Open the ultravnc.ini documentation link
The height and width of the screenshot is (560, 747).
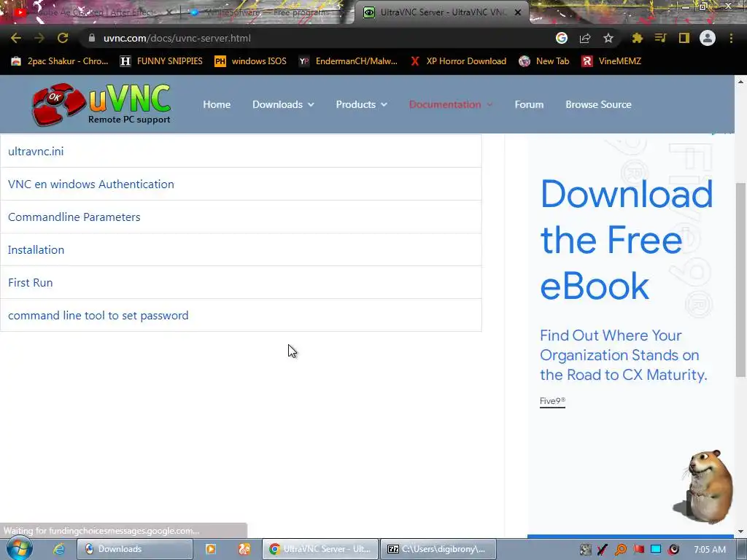click(x=36, y=152)
